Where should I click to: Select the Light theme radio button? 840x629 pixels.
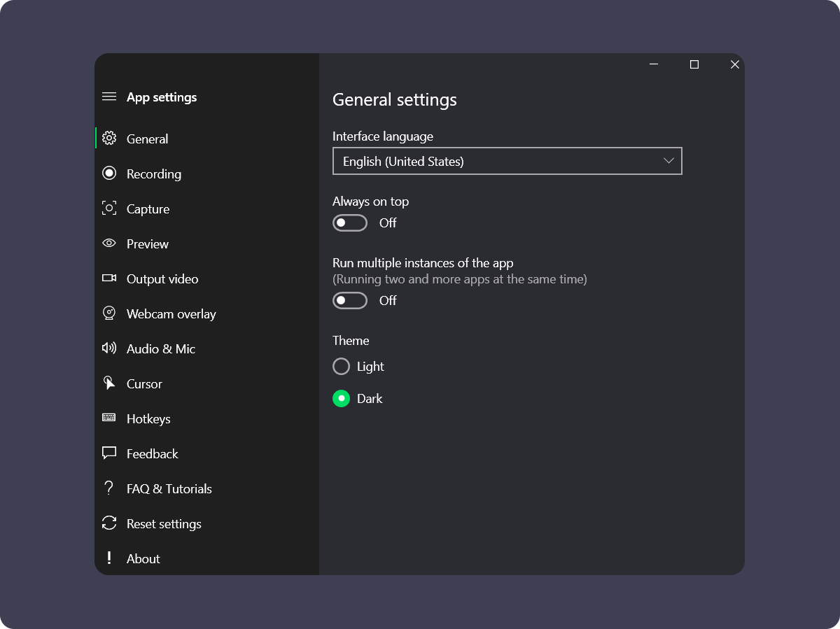[x=341, y=366]
